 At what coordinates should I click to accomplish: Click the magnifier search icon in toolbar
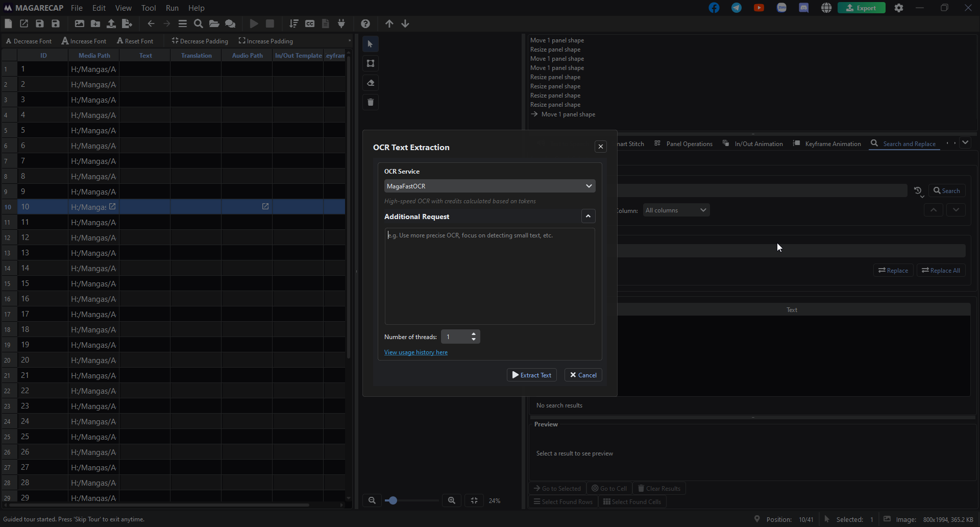point(199,23)
